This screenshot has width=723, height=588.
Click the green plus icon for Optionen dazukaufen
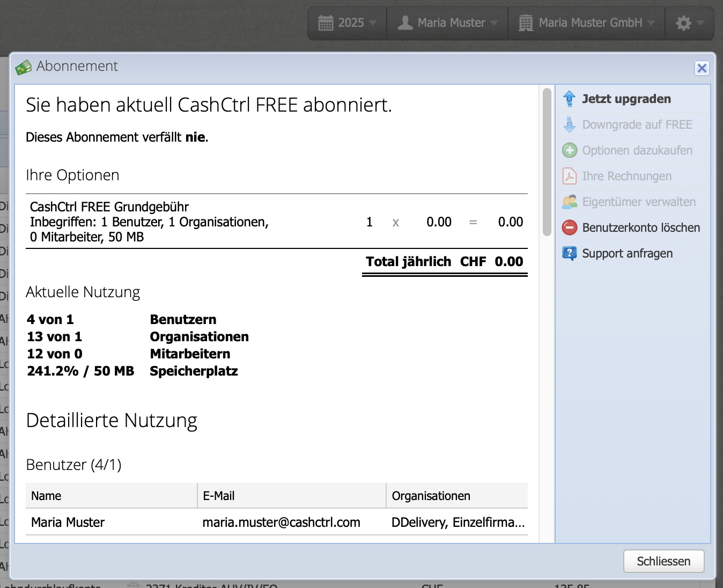[x=569, y=150]
